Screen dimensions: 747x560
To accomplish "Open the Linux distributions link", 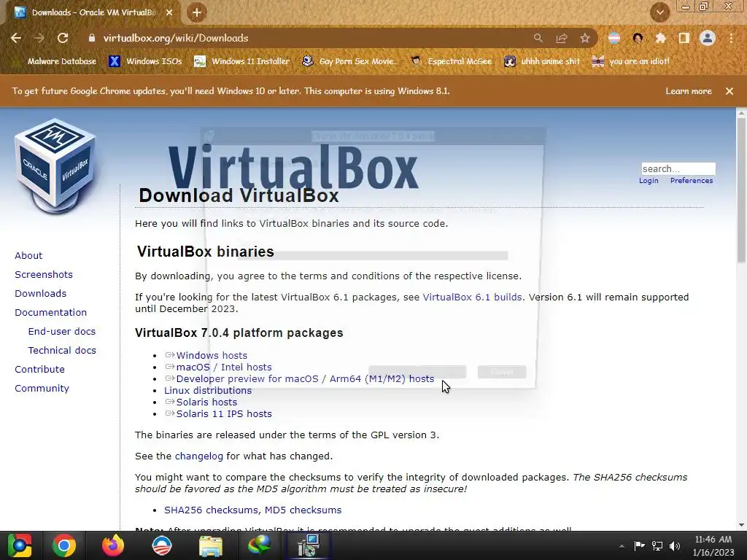I will 208,391.
